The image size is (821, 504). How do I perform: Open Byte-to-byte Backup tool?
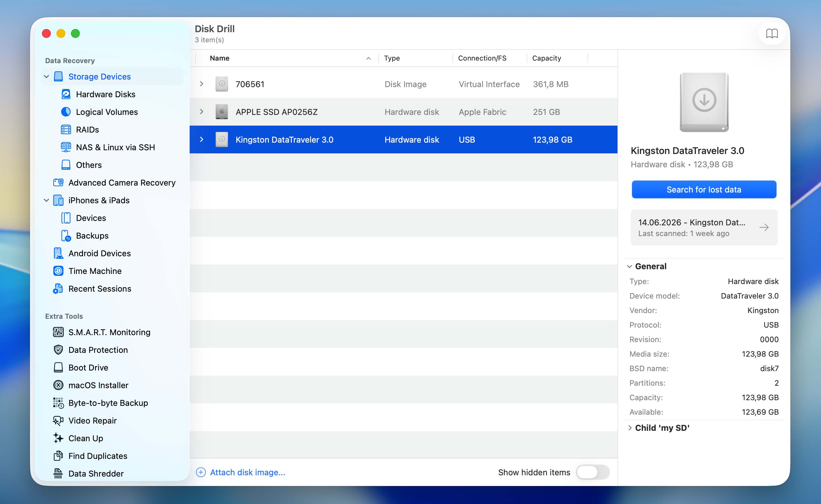click(x=108, y=403)
